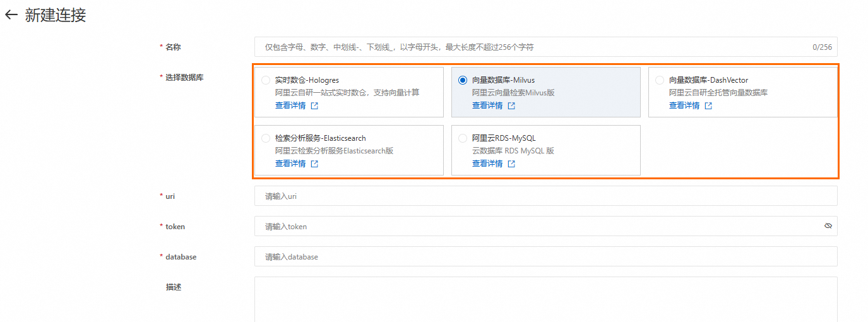Click text 阿里云检索分析服务Elasticsearch版
Screen dimensions: 868x322
tap(334, 151)
